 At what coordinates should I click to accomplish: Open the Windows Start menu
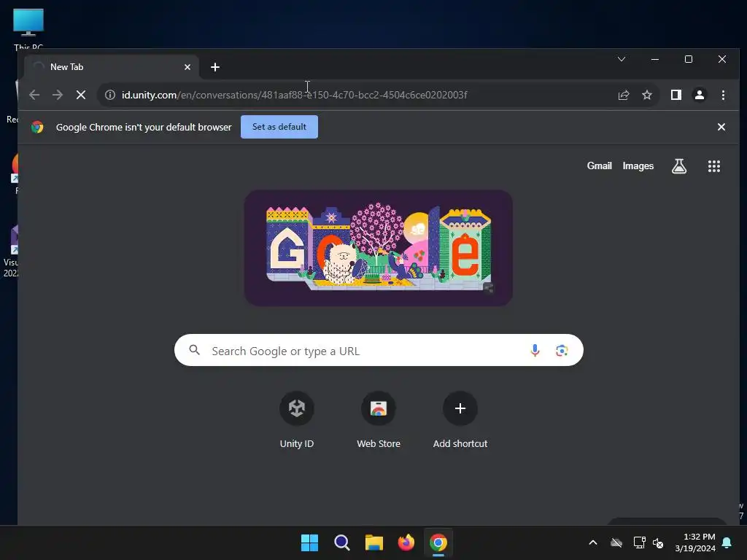click(x=309, y=542)
